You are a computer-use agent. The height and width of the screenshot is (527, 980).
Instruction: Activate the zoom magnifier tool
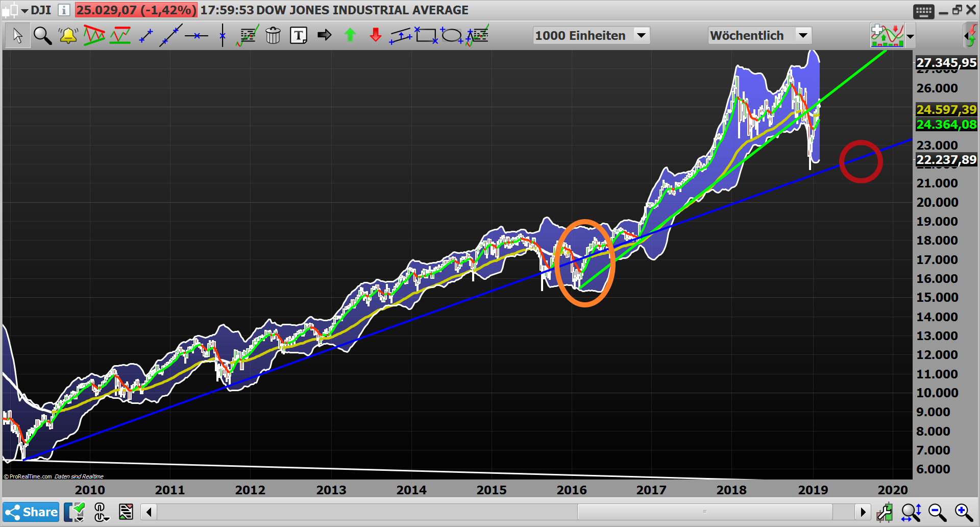(42, 35)
